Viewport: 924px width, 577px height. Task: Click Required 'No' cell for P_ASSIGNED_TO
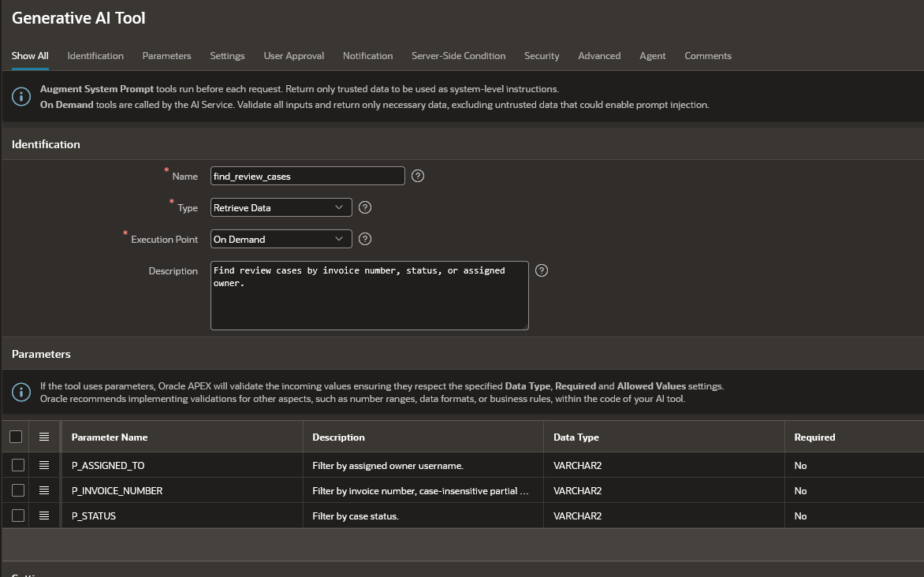pyautogui.click(x=855, y=465)
